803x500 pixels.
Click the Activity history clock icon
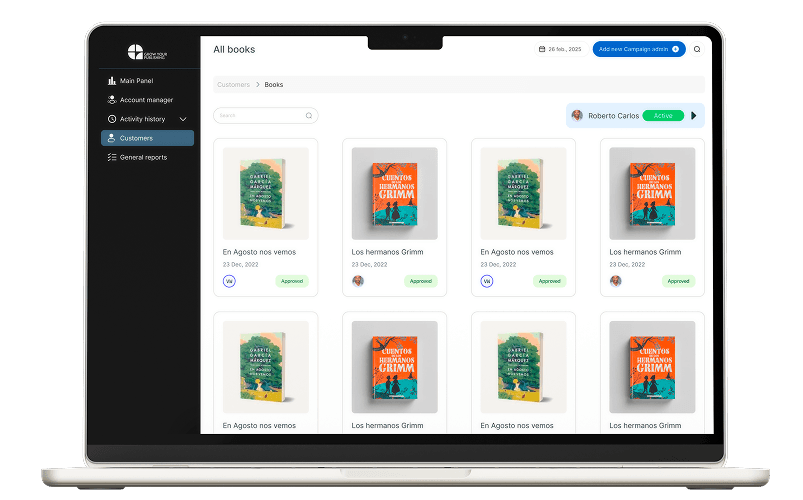pos(112,119)
